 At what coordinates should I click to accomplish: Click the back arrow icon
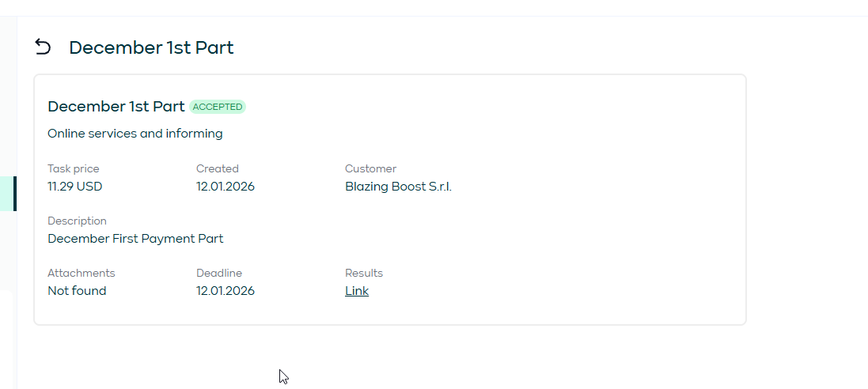pos(43,47)
